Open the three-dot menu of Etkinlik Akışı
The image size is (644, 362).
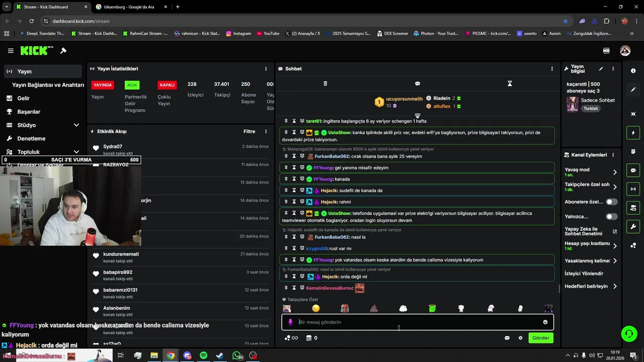(266, 132)
